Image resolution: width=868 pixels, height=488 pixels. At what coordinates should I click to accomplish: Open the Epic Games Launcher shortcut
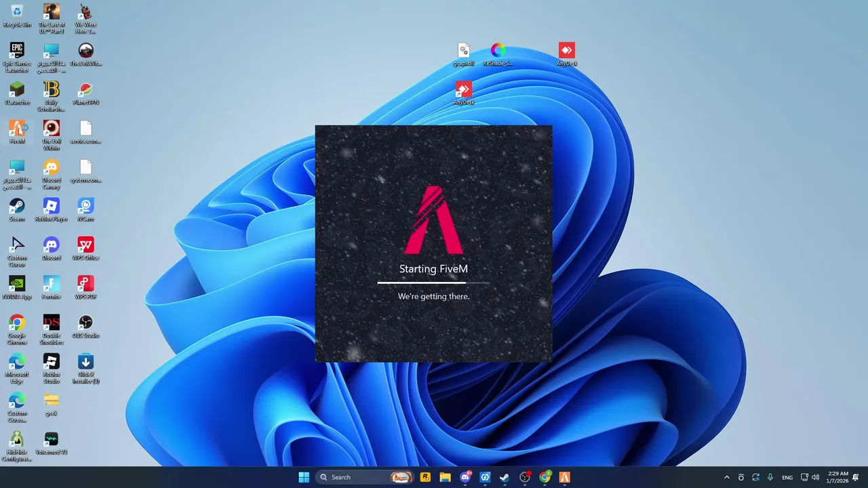coord(17,58)
